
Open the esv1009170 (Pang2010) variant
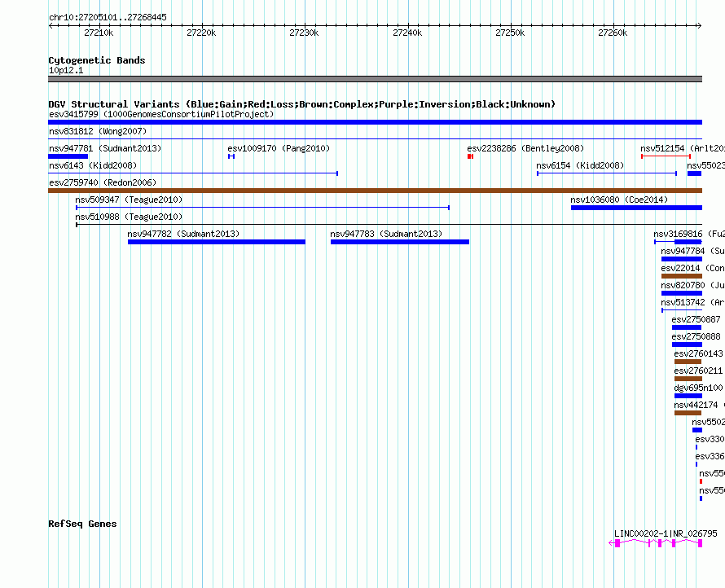click(x=279, y=148)
